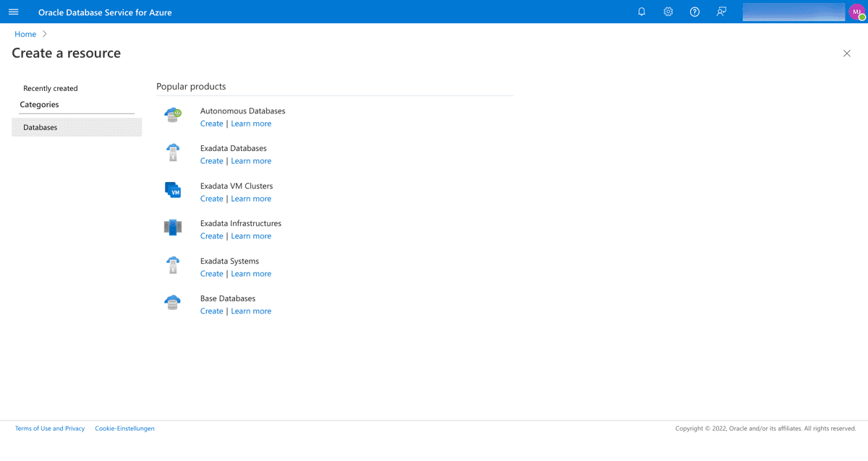
Task: Go to Home breadcrumb
Action: tap(25, 34)
